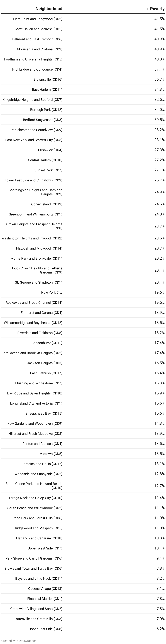
Task: Click the New York City row
Action: coord(52,292)
